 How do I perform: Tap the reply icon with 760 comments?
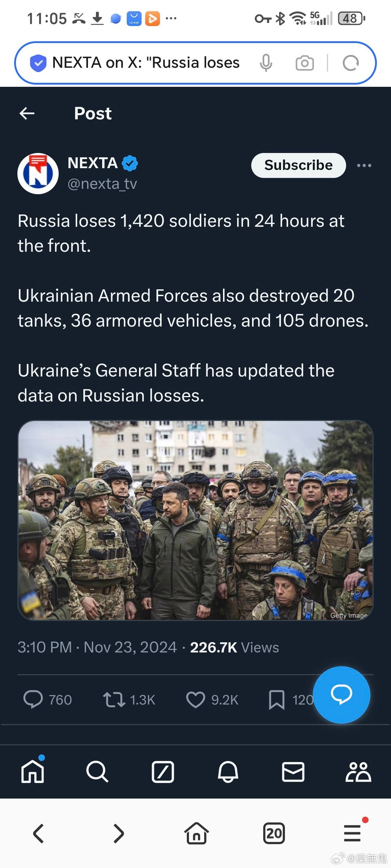33,699
